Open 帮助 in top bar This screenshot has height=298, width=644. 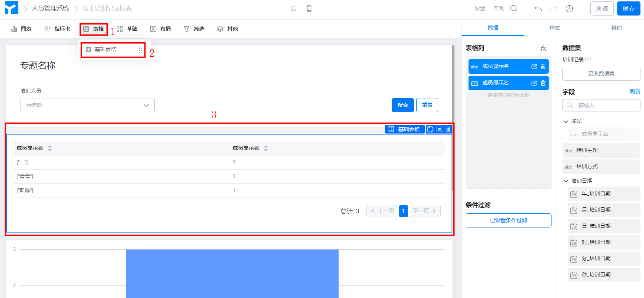coord(499,8)
